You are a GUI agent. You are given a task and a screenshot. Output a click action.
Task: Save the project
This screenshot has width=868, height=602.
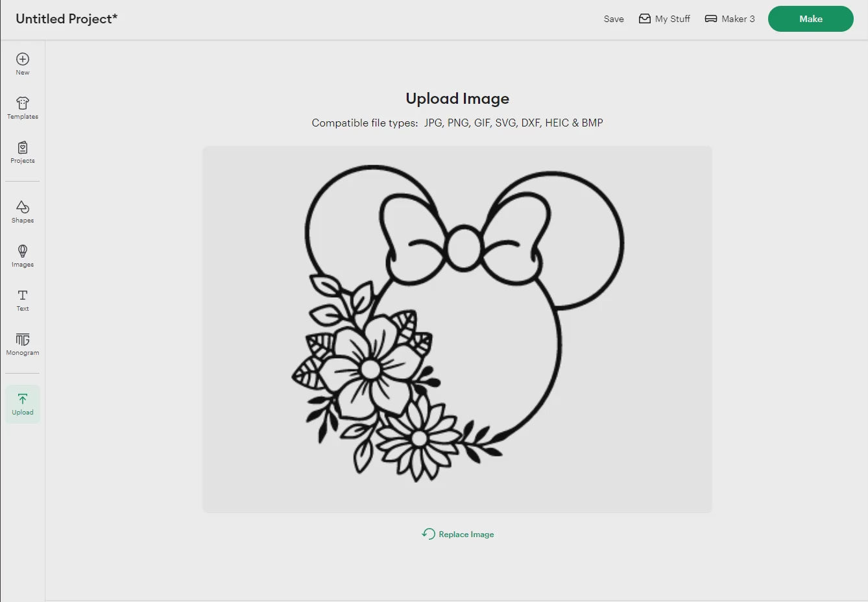pos(614,19)
